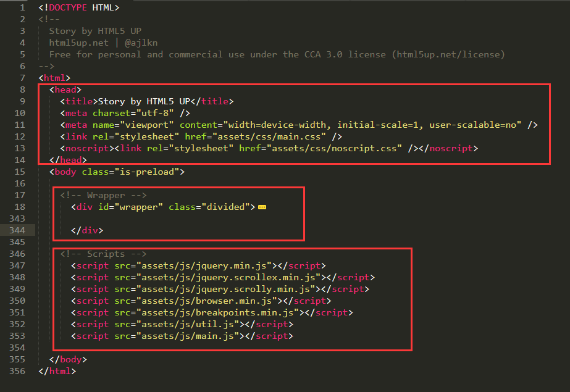Viewport: 570px width, 392px height.
Task: Click the comment start '<!--' on line 2
Action: click(x=49, y=19)
